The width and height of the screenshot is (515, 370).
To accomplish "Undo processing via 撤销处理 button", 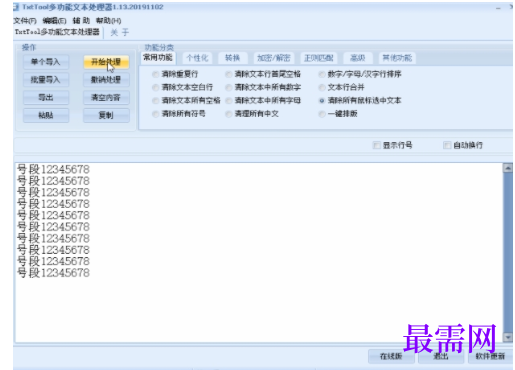I will pos(106,80).
